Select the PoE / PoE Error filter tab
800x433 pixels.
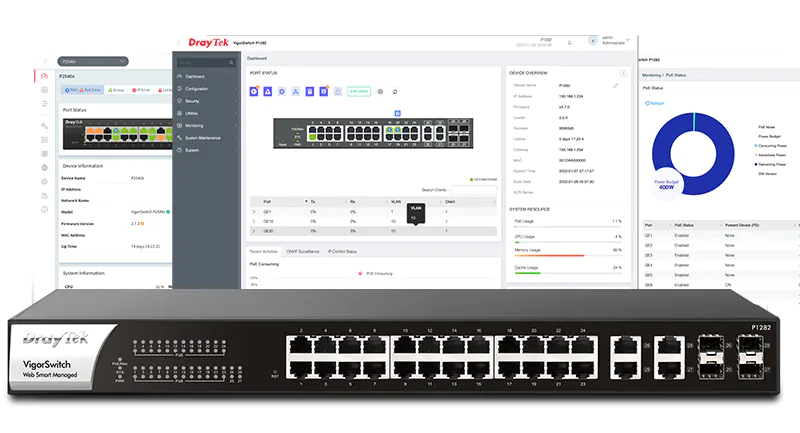pyautogui.click(x=83, y=90)
